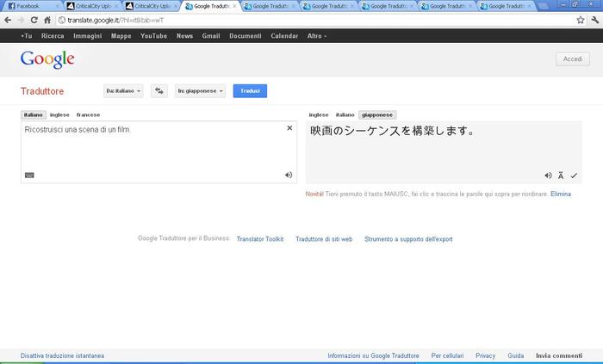Open YouTube in the Google bar
Viewport: 603px width, 364px height.
tap(153, 35)
